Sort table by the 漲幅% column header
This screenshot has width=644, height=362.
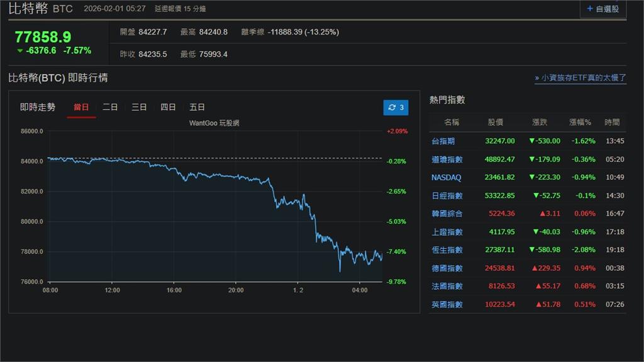coord(580,122)
